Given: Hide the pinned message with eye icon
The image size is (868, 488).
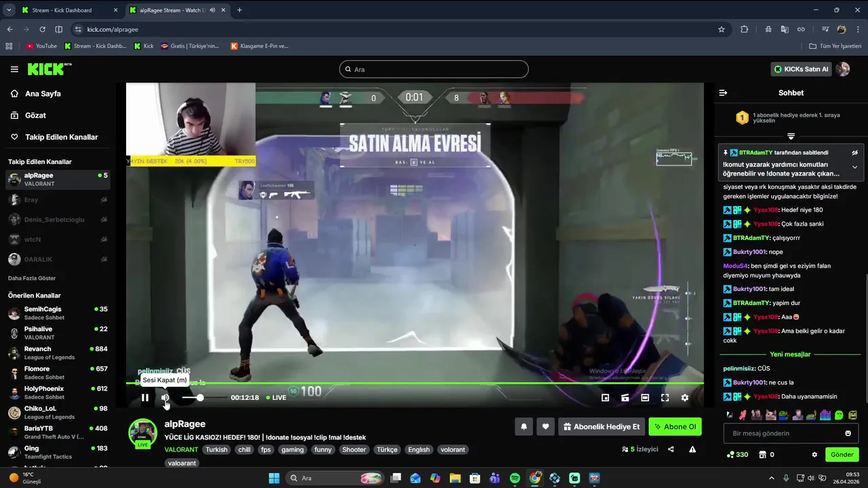Looking at the screenshot, I should 854,153.
